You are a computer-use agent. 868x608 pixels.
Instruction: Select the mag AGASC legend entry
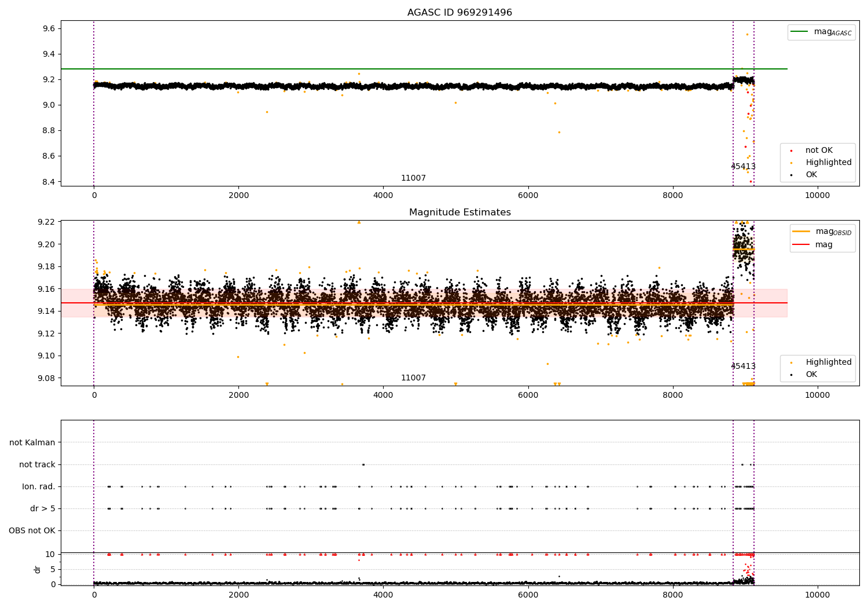(821, 32)
